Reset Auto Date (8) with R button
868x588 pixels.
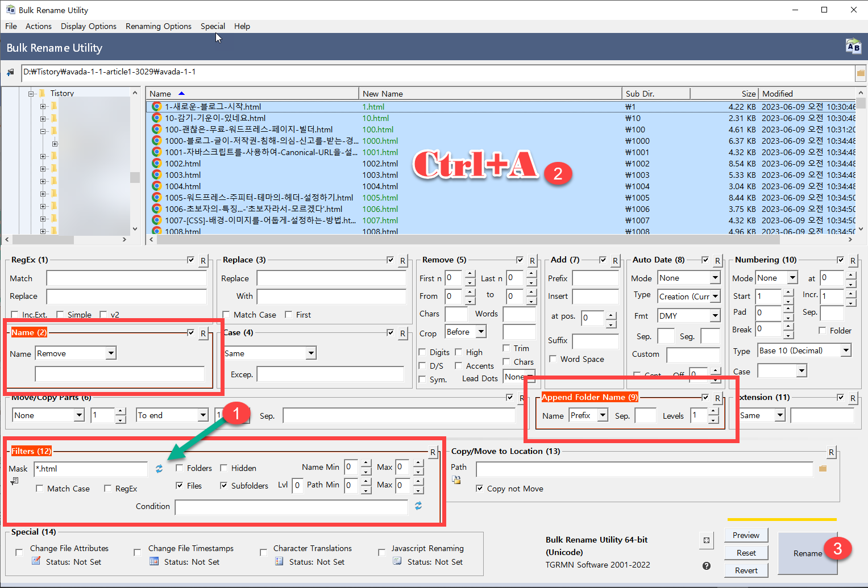(717, 261)
